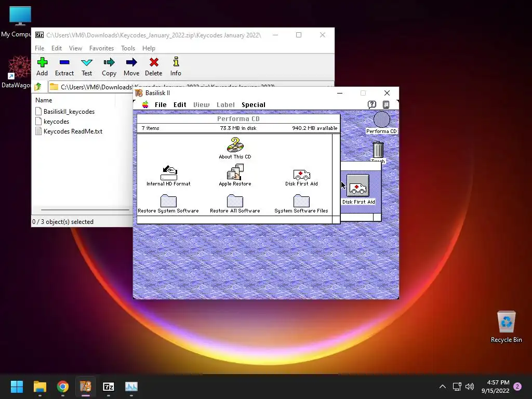532x399 pixels.
Task: Click the 7-Zip horizontal scrollbar
Action: 85,210
